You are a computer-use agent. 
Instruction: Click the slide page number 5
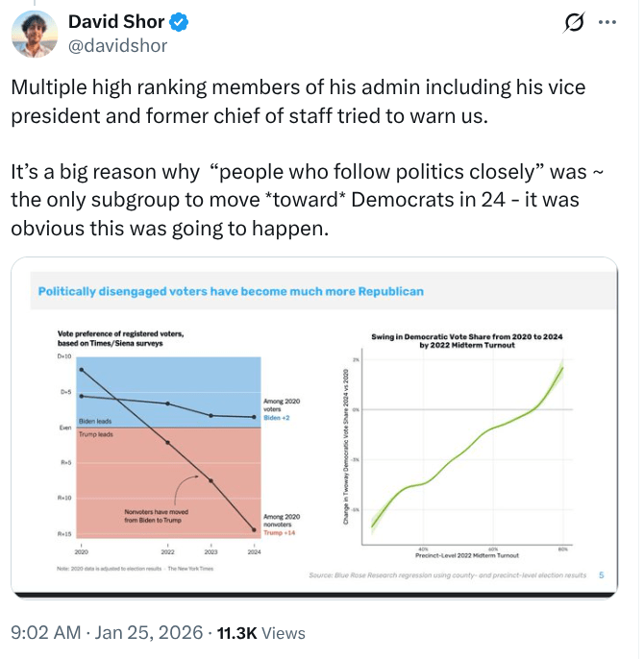tap(601, 575)
